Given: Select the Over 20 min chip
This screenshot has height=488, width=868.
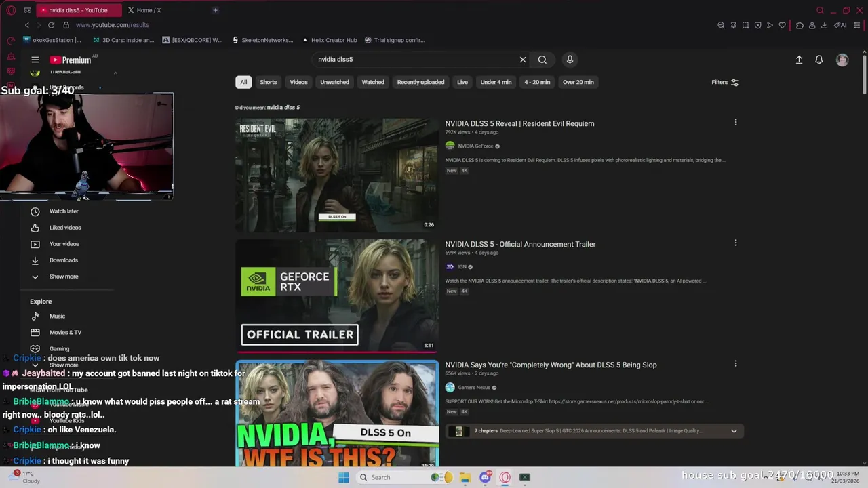Looking at the screenshot, I should coord(578,82).
